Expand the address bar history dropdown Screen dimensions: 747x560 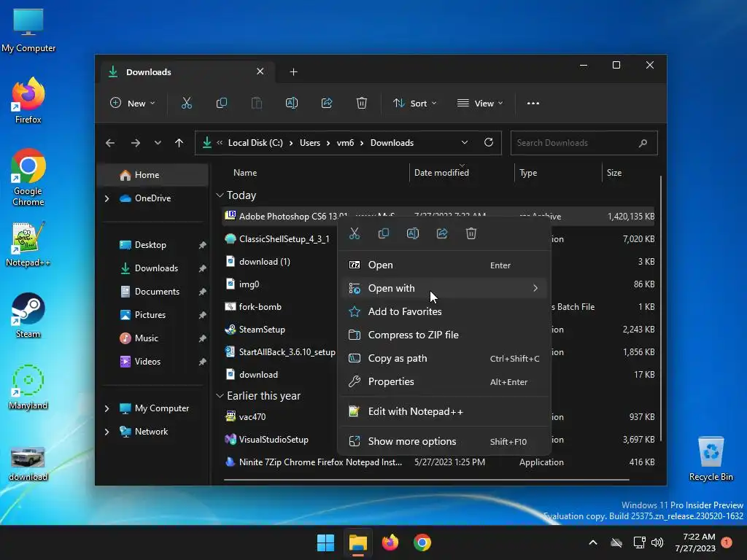pyautogui.click(x=465, y=142)
